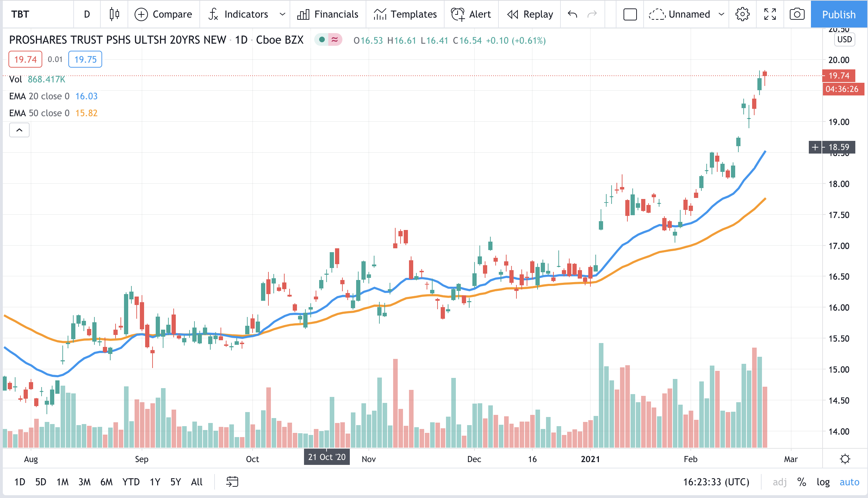Toggle auto scale
This screenshot has width=868, height=498.
(849, 482)
